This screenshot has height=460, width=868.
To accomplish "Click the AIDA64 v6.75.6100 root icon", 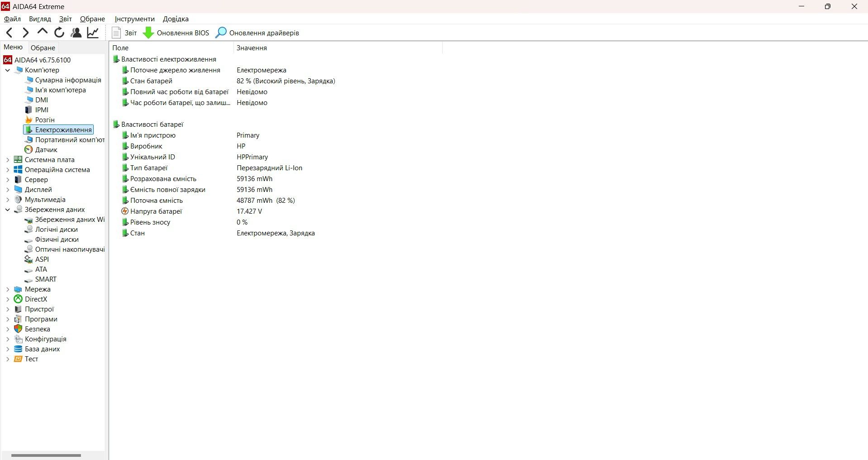I will click(x=7, y=60).
